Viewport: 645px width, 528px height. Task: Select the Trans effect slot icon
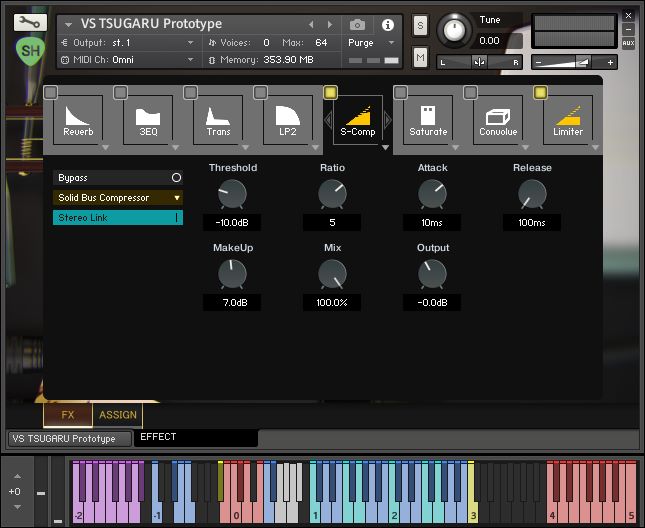pos(218,118)
